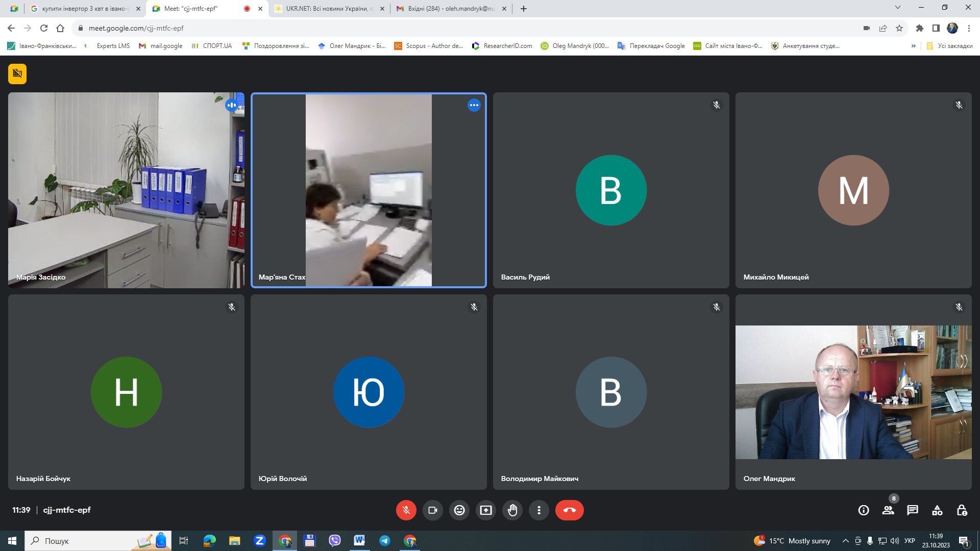Open the emoji reactions button

coord(459,510)
